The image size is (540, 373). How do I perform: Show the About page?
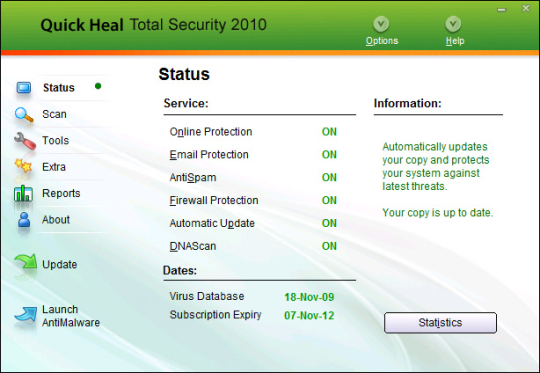56,219
